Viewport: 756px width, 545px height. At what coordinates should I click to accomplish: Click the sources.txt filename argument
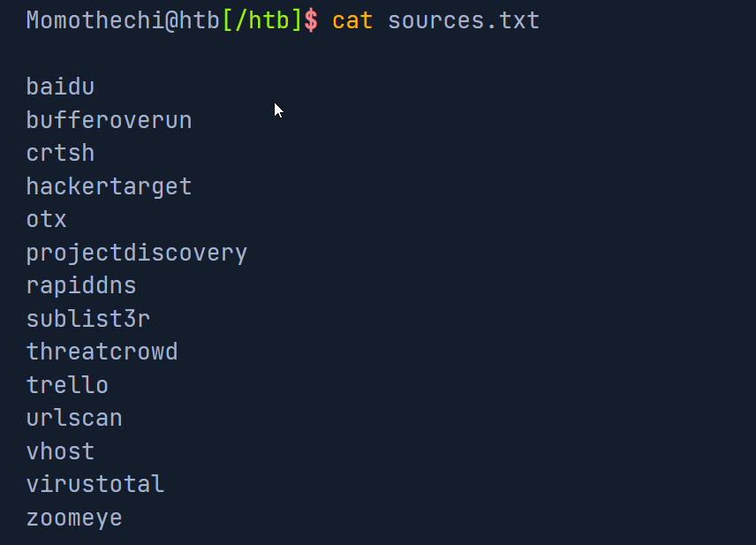[464, 19]
